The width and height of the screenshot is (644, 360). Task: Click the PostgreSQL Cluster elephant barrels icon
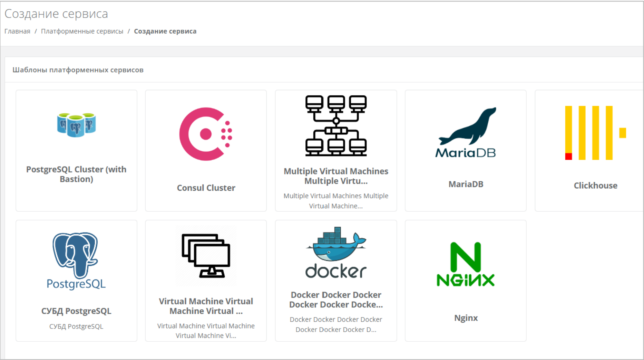click(76, 124)
